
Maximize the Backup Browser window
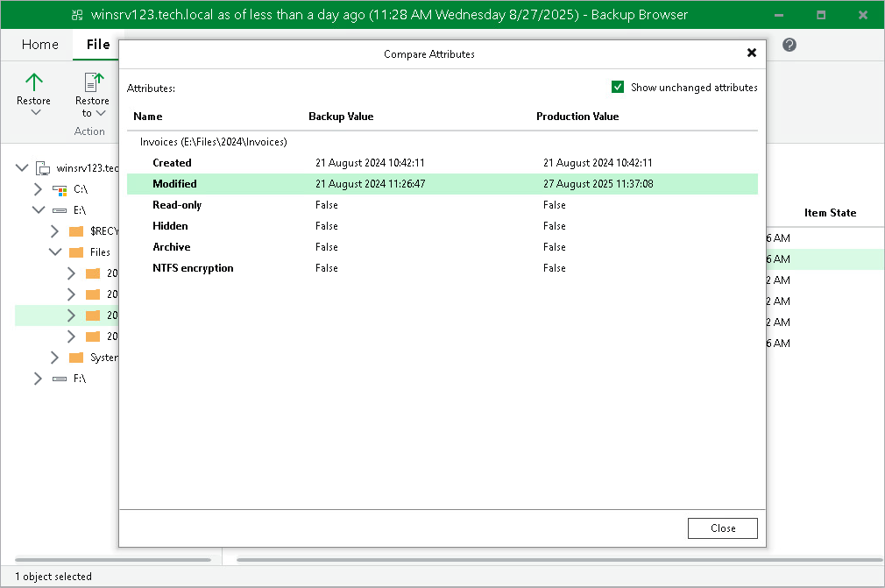tap(821, 15)
